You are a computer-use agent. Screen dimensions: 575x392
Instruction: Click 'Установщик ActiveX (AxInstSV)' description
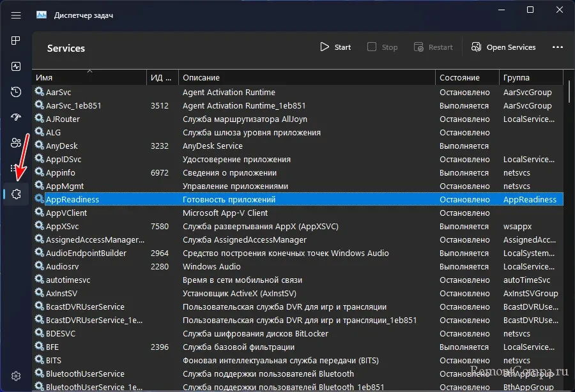coord(240,294)
